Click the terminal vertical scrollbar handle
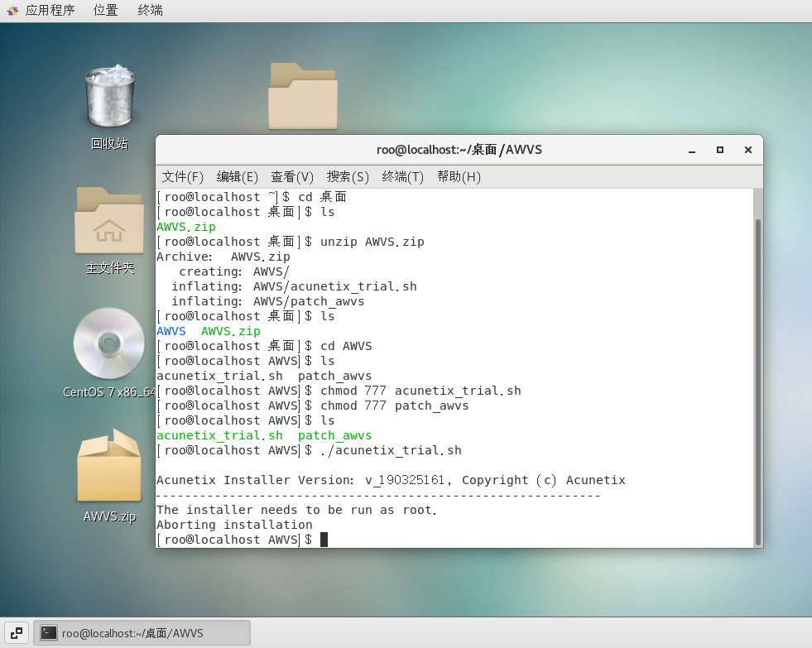812x648 pixels. click(x=758, y=382)
